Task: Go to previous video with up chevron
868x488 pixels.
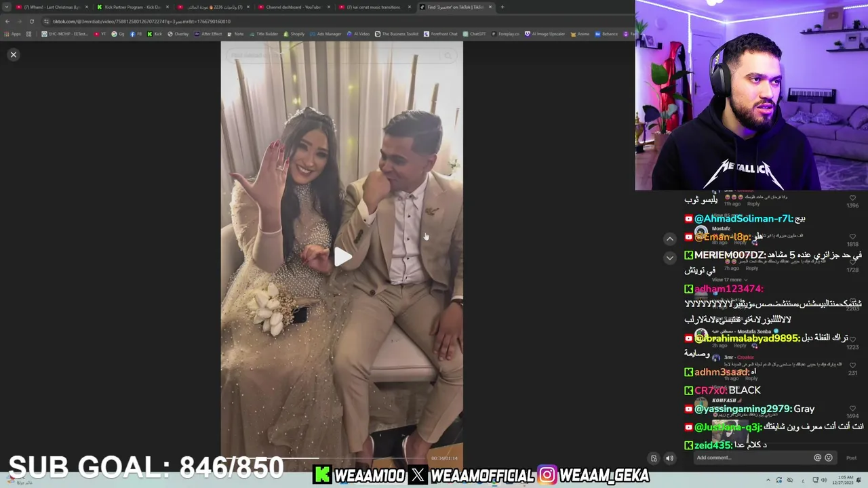Action: click(x=669, y=239)
